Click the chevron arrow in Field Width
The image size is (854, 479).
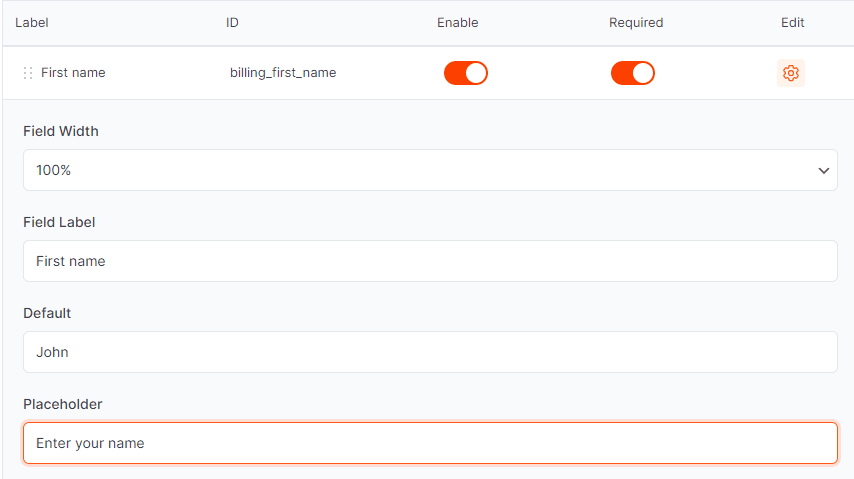[x=824, y=171]
